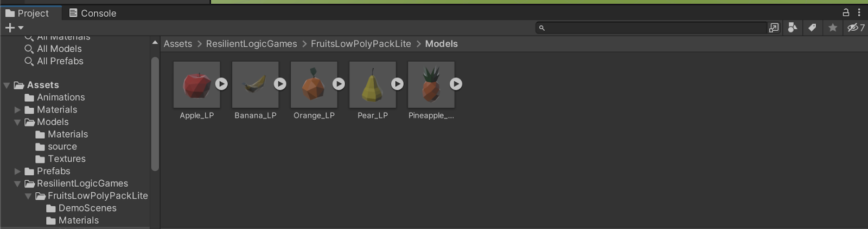
Task: Click the Search by Label tag icon
Action: pos(812,28)
